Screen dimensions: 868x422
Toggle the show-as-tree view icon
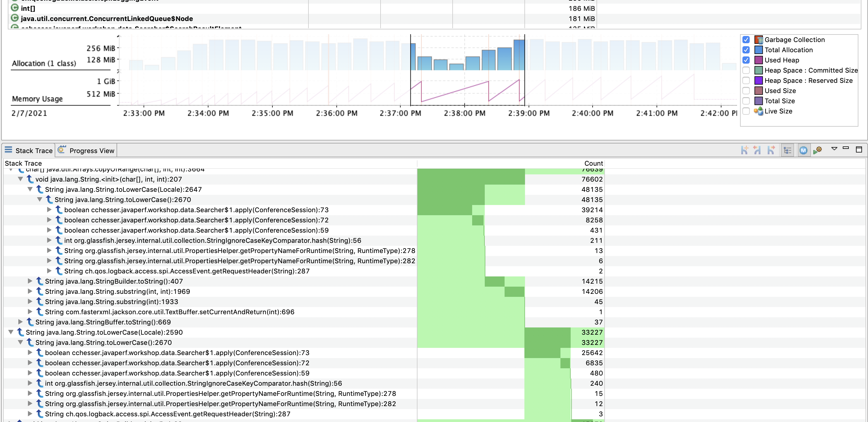(x=788, y=150)
